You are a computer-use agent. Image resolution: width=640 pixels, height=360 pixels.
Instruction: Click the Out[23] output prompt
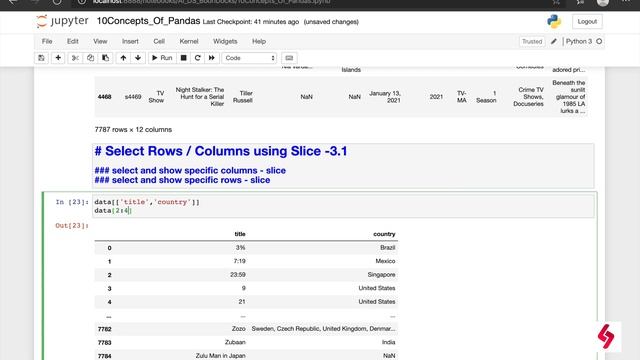(x=72, y=226)
